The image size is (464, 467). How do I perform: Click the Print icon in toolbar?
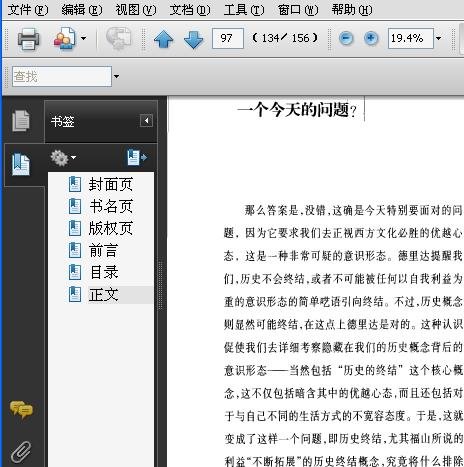tap(28, 39)
